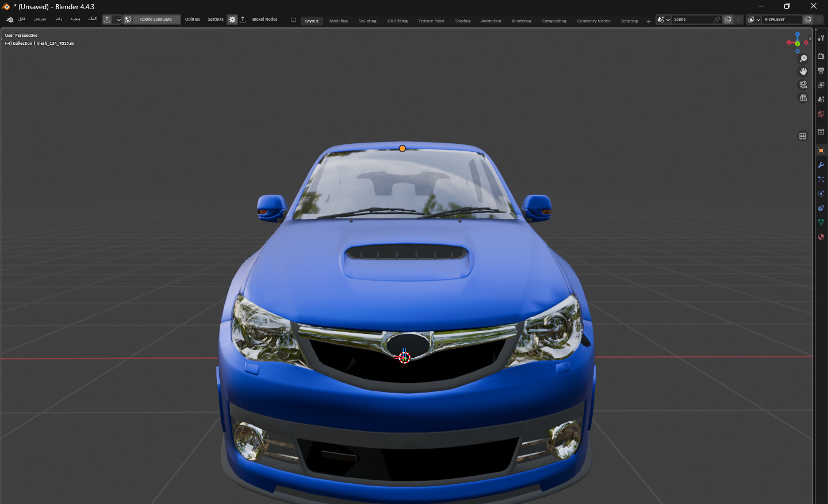Screen dimensions: 828x504
Task: Open the Output properties tab
Action: click(x=821, y=71)
